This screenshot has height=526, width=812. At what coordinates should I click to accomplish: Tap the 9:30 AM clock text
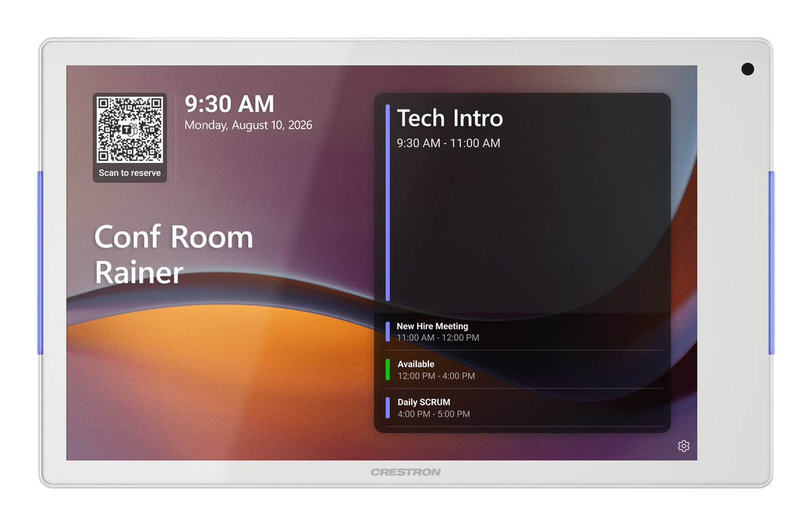click(x=229, y=103)
